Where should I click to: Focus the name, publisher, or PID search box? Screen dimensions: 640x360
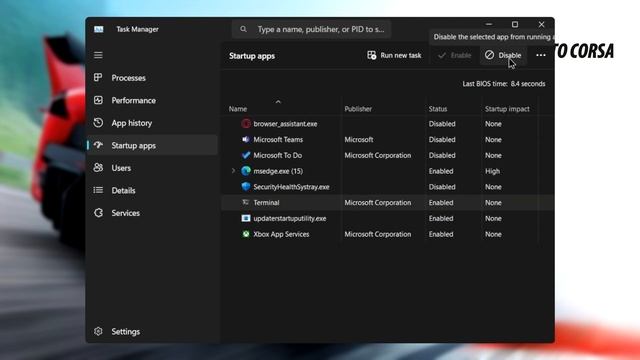pos(312,29)
